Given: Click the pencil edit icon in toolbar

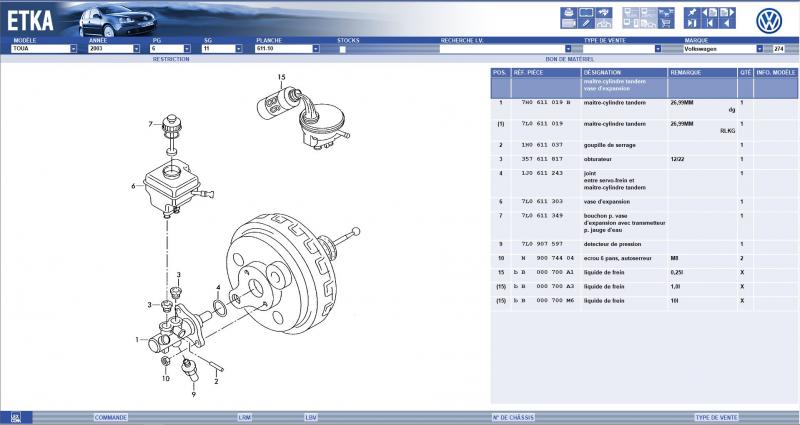Looking at the screenshot, I should [587, 22].
